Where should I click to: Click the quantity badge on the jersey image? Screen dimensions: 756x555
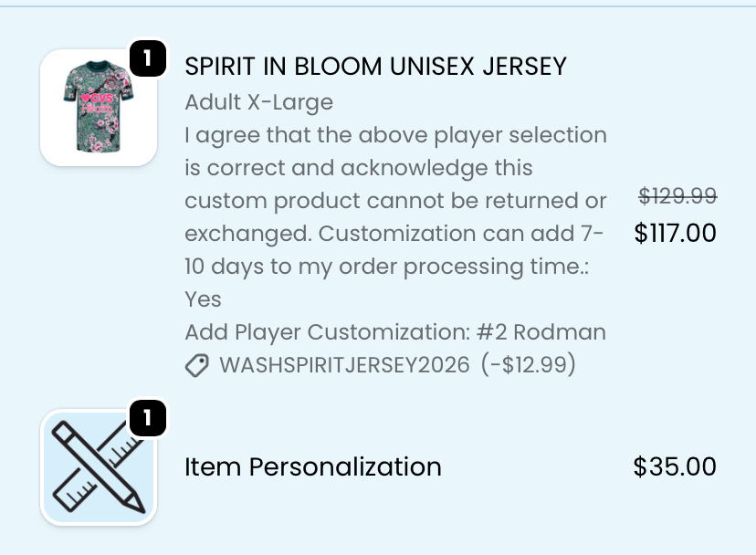147,58
